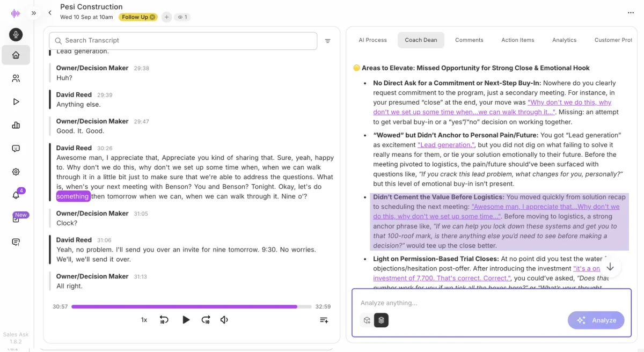Remove the Follow Up tag

pos(152,17)
